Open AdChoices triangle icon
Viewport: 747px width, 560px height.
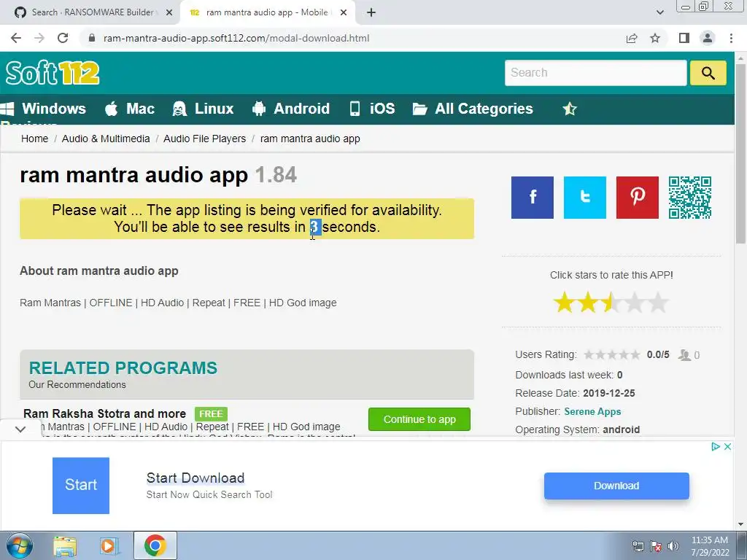(715, 447)
